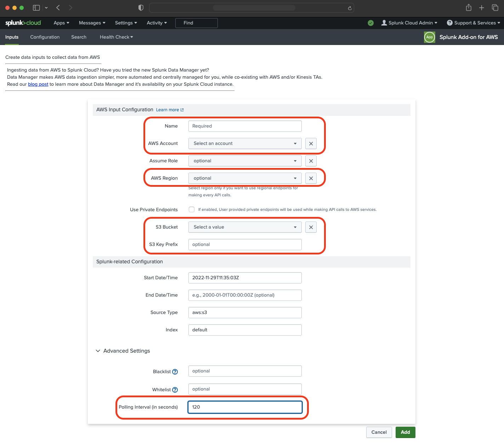Click the Safari share icon
The width and height of the screenshot is (504, 443).
click(469, 8)
